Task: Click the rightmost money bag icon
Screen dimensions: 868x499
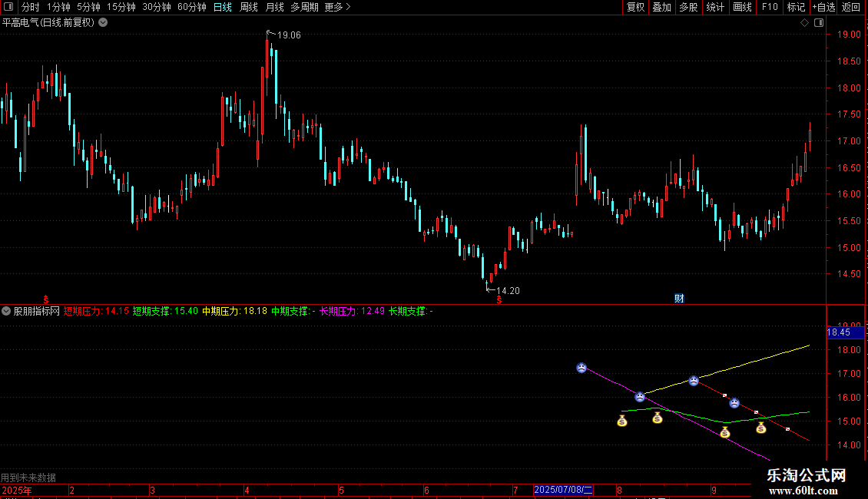Action: point(761,428)
